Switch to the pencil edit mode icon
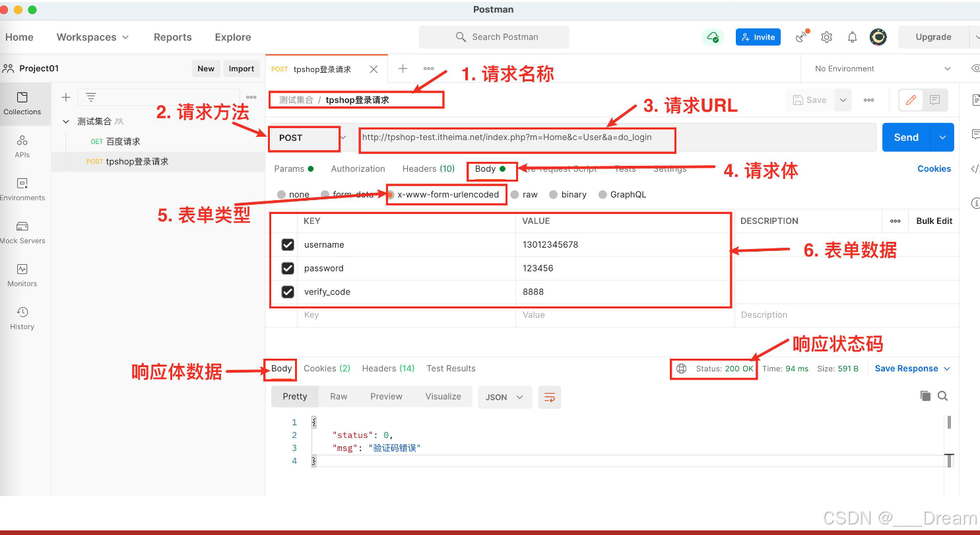 coord(911,100)
